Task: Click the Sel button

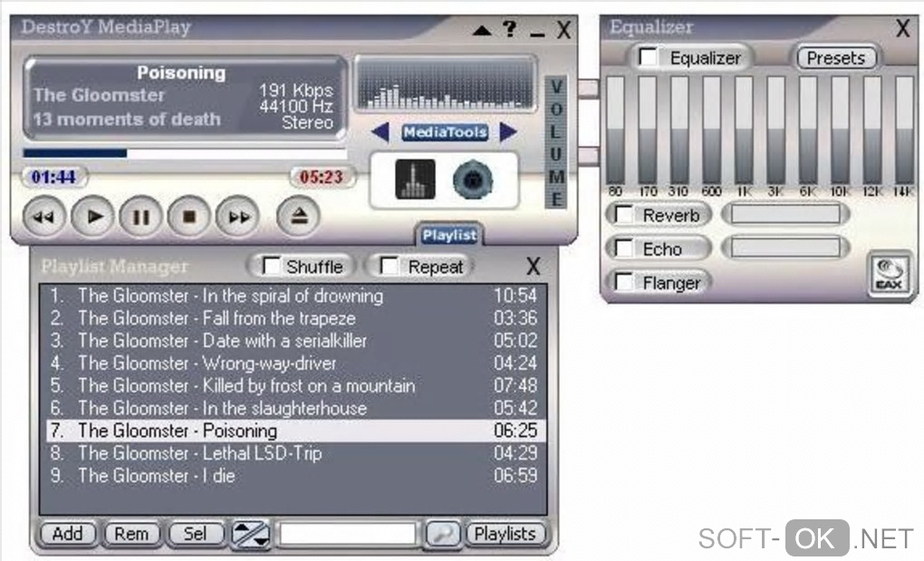Action: pos(195,534)
